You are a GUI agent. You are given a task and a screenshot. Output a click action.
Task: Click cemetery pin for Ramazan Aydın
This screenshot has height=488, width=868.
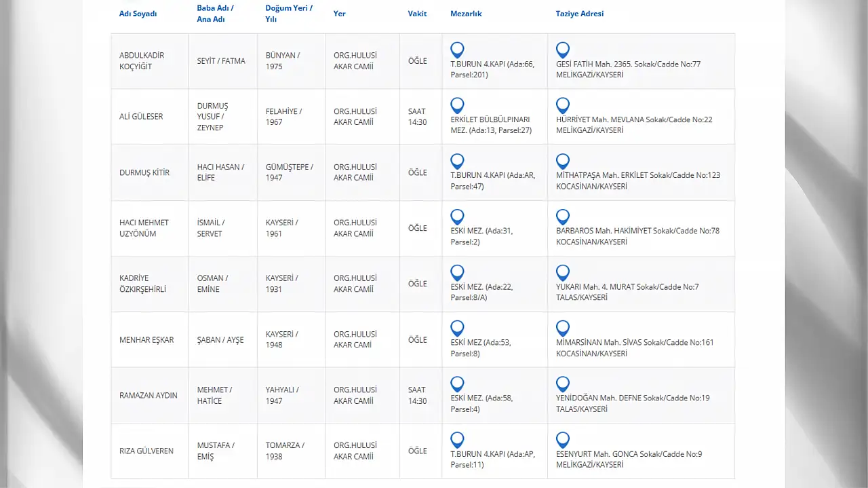click(x=458, y=385)
